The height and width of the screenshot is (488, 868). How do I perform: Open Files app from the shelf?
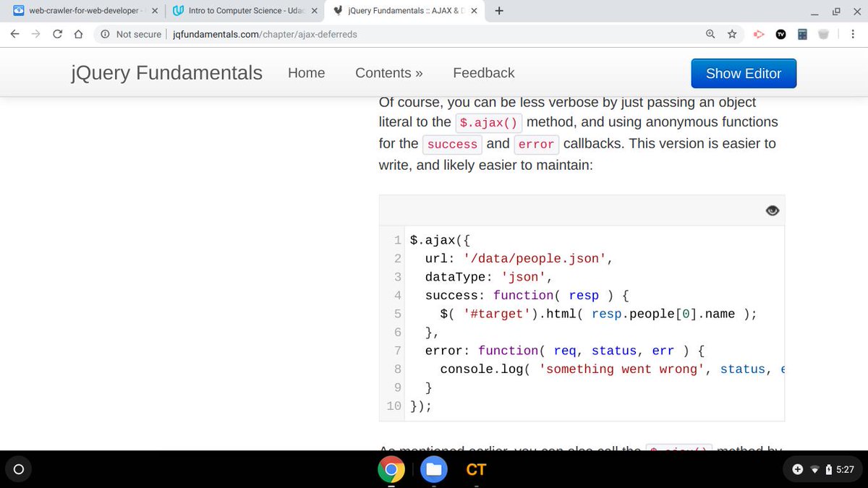[x=433, y=470]
